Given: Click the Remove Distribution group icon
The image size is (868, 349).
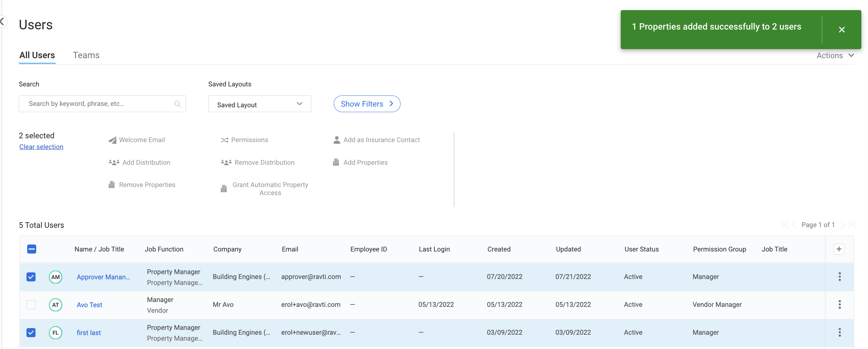Looking at the screenshot, I should click(226, 162).
